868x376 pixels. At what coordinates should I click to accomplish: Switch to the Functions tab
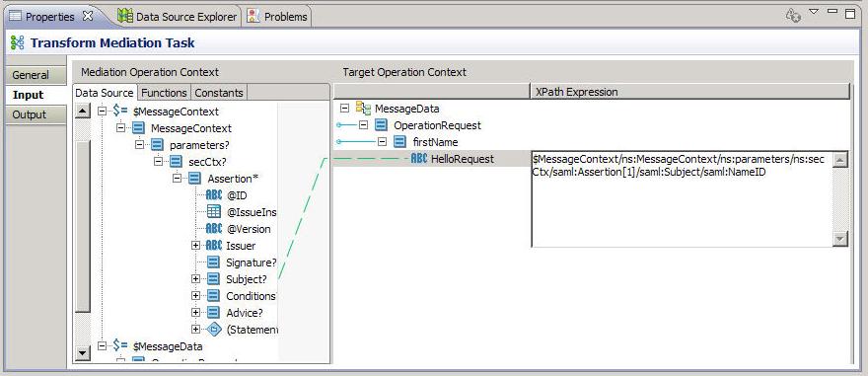pyautogui.click(x=164, y=93)
